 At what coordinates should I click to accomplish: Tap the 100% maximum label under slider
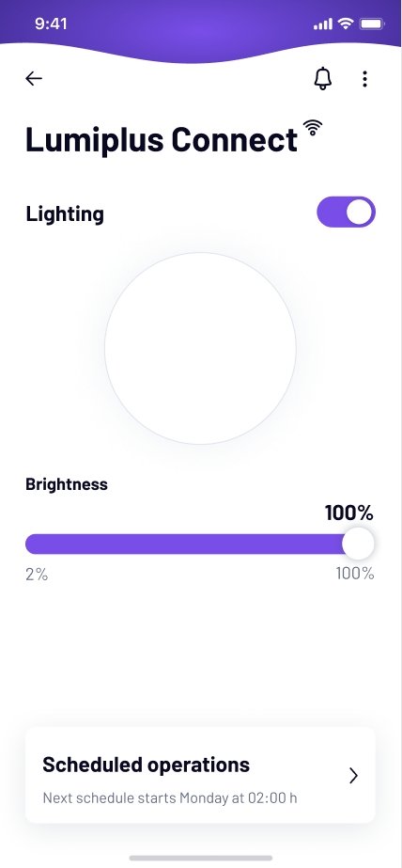(x=355, y=574)
